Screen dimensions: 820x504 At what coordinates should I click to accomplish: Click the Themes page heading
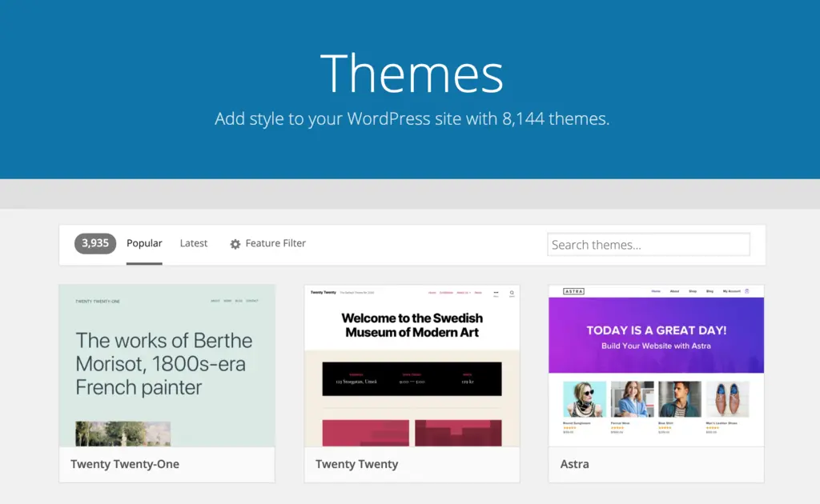tap(412, 73)
